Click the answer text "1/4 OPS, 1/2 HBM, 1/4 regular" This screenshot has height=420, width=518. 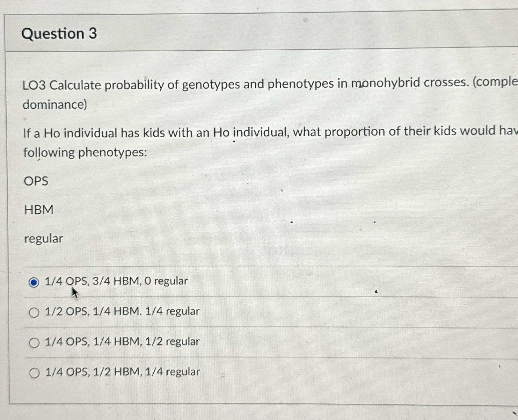tap(122, 372)
